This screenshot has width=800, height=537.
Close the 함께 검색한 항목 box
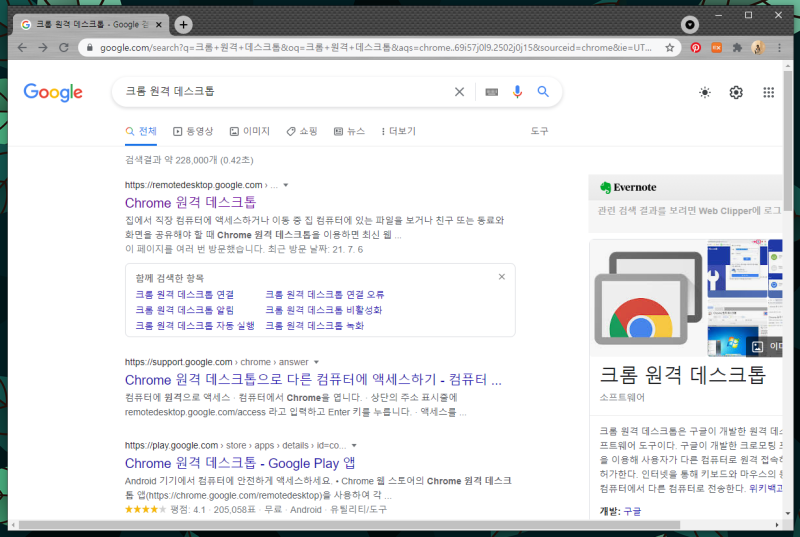502,277
